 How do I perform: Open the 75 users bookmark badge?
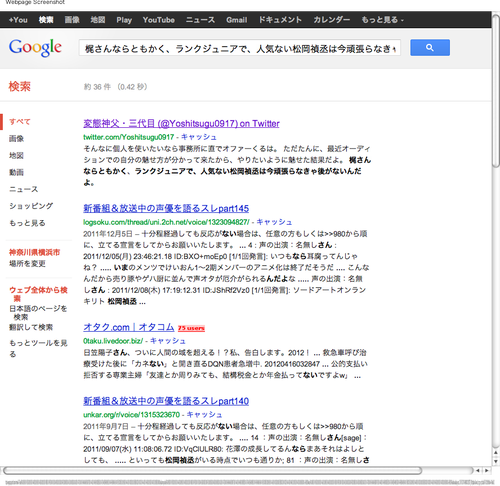coord(191,328)
